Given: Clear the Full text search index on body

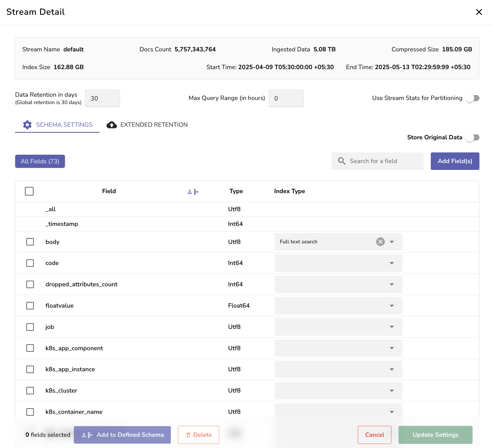Looking at the screenshot, I should point(380,242).
